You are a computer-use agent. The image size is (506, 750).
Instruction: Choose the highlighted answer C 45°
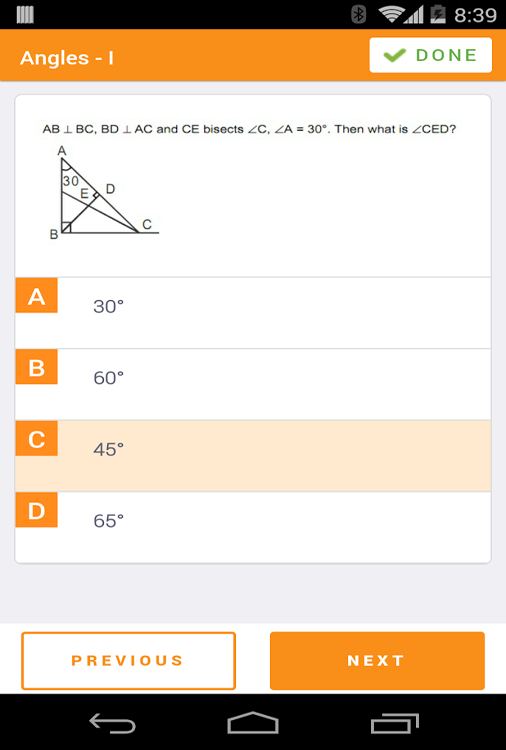click(x=253, y=456)
